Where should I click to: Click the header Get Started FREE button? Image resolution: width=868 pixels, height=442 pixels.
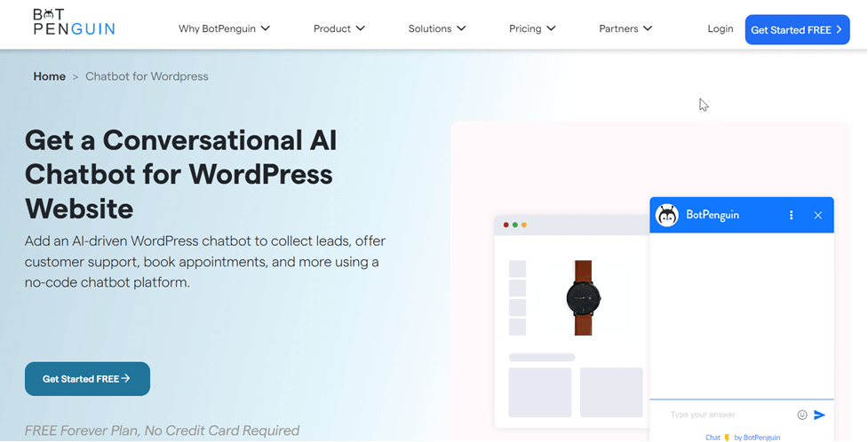(797, 30)
